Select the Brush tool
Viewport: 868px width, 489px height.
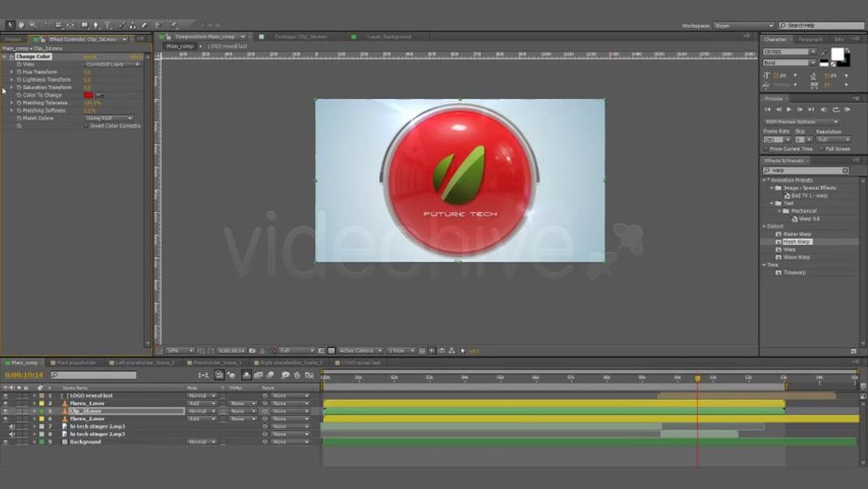tap(123, 25)
